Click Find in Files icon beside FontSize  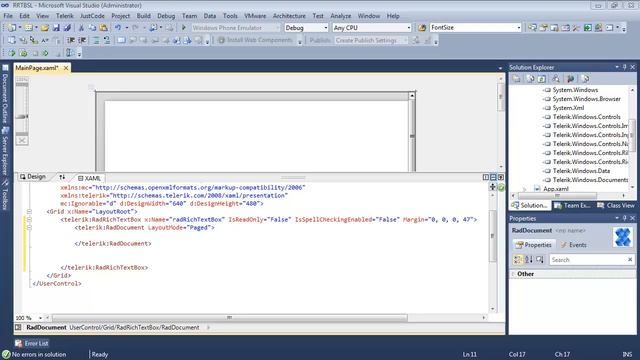[x=422, y=28]
